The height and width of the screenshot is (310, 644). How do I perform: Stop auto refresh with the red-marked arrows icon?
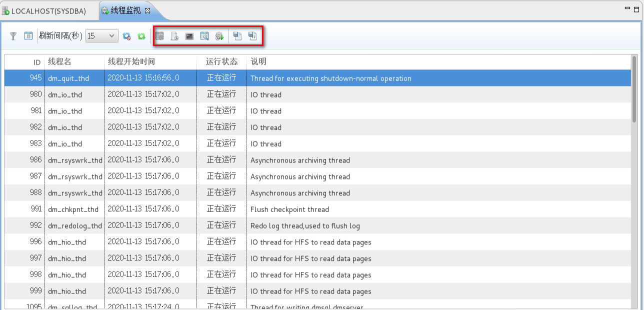pyautogui.click(x=126, y=36)
